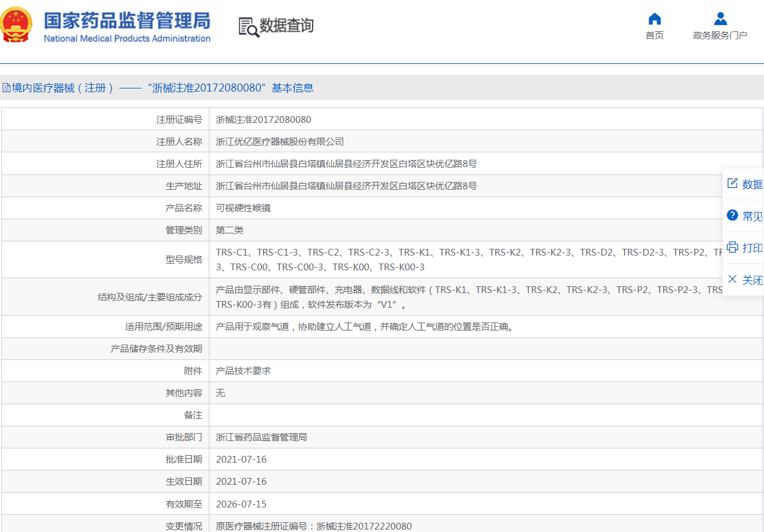Screen dimensions: 764x532
Task: Click the printer icon in side panel
Action: (x=732, y=247)
